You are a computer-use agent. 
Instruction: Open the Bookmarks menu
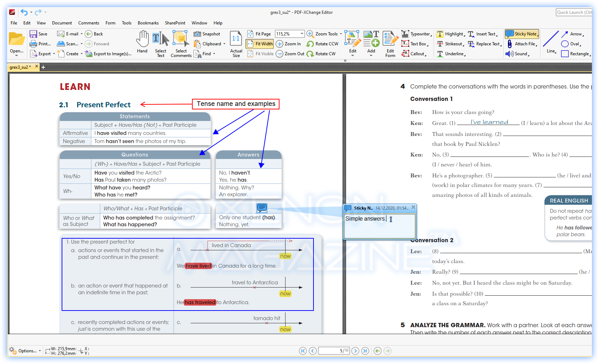148,23
